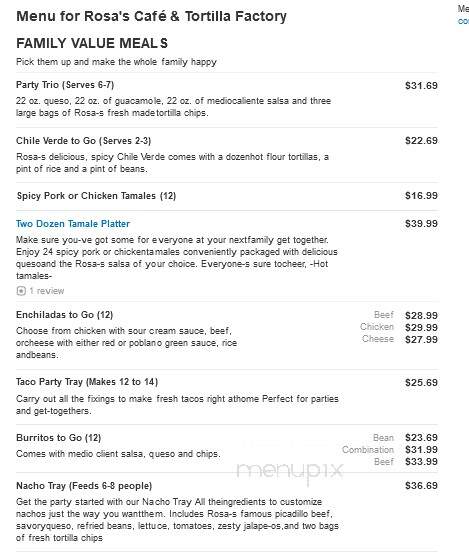469x553 pixels.
Task: Select the Combination burritos price $31.99
Action: click(x=421, y=450)
